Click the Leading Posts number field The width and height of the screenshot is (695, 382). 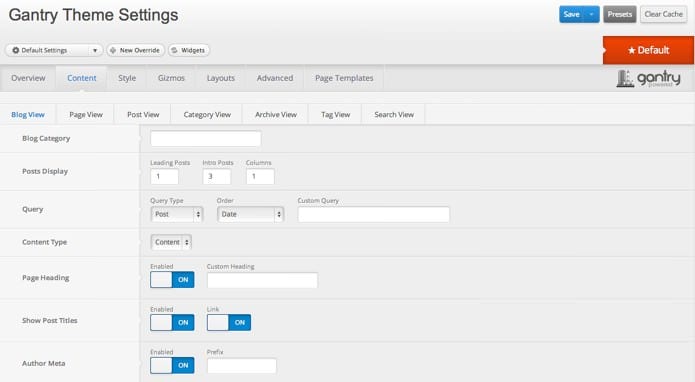(164, 176)
